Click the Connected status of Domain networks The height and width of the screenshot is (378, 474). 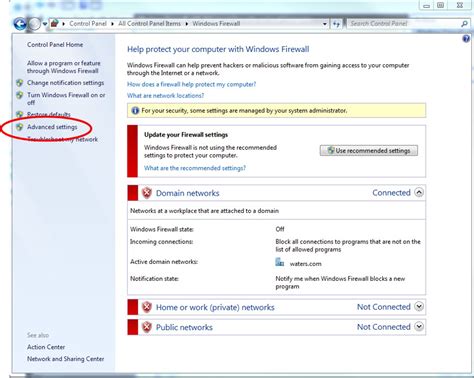391,193
